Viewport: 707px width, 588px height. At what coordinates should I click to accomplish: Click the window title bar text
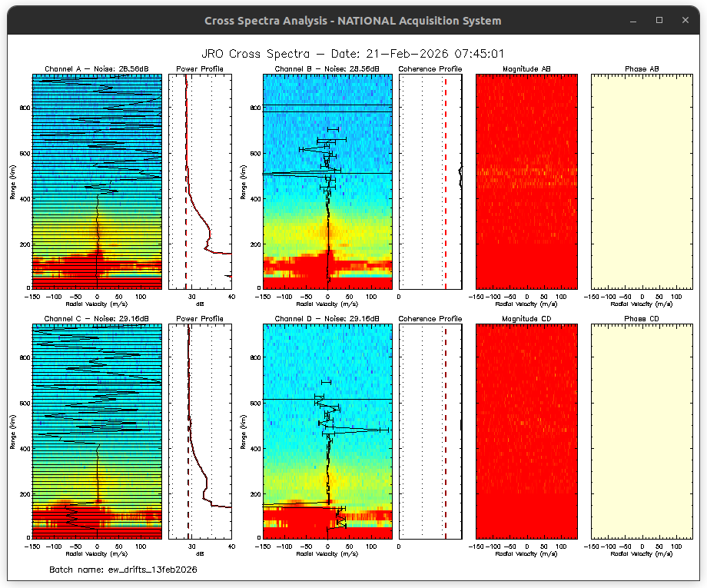pyautogui.click(x=353, y=21)
